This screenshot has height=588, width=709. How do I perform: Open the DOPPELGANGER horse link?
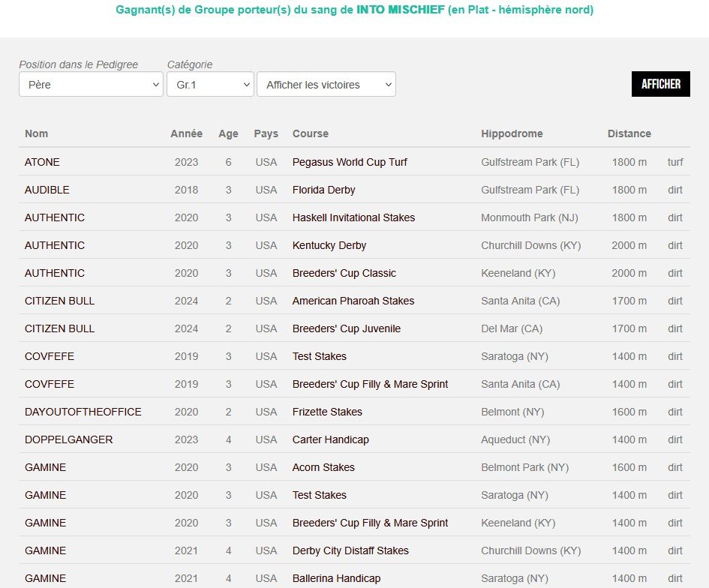69,439
